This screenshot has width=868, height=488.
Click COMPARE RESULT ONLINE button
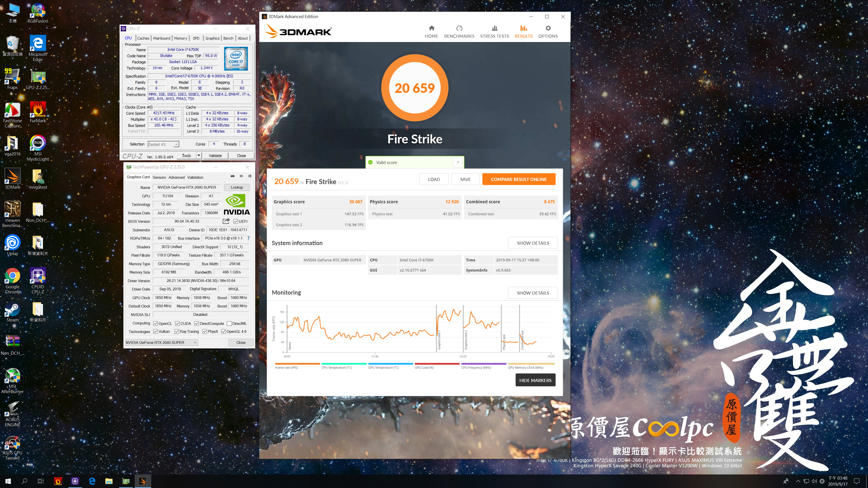click(519, 179)
